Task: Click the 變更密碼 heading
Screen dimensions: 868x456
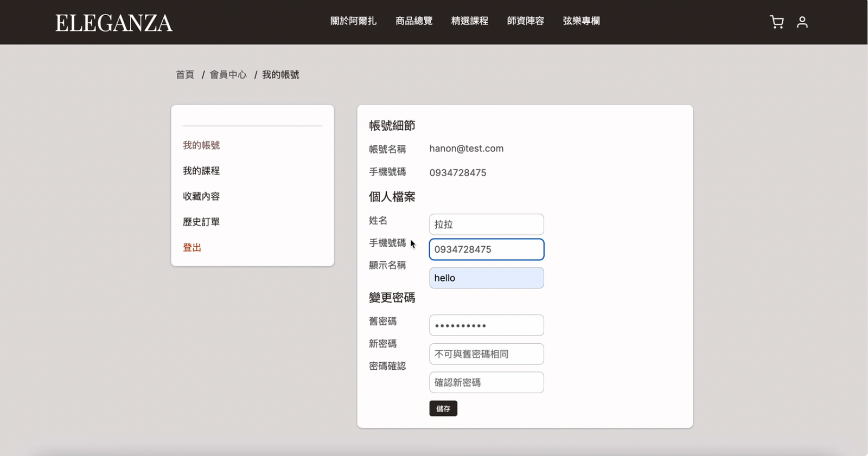Action: click(392, 298)
